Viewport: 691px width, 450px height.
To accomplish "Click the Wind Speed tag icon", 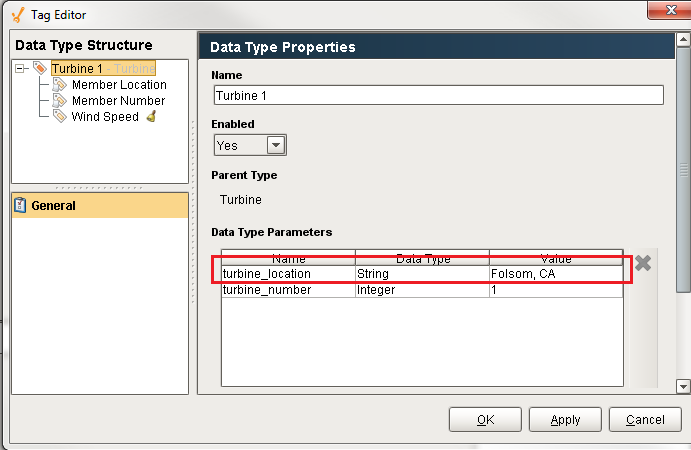I will coord(59,117).
